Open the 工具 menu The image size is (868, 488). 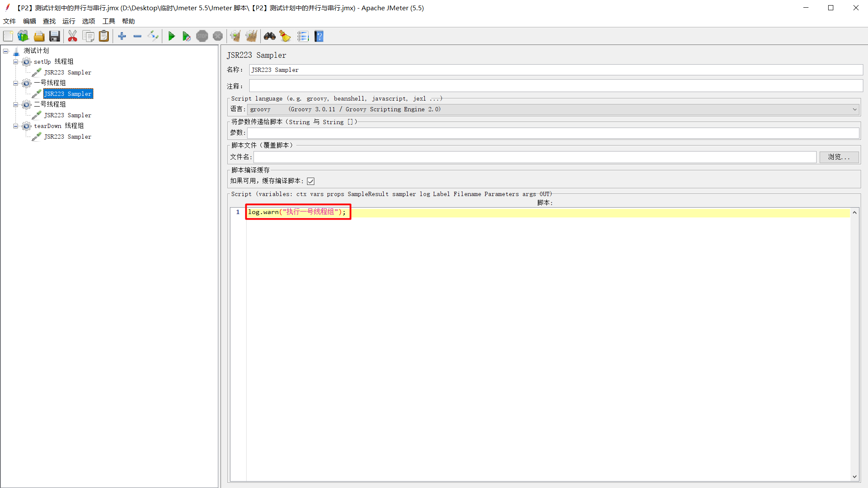109,21
